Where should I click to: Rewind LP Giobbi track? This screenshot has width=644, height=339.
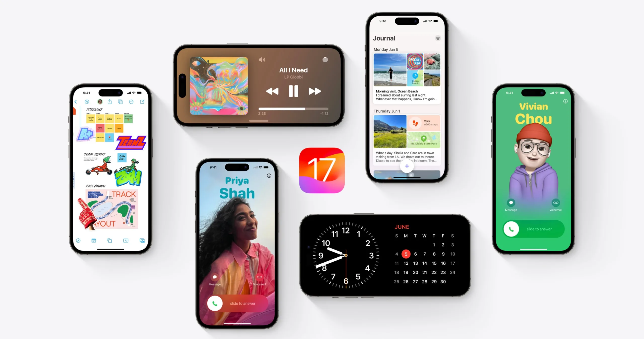[x=271, y=91]
